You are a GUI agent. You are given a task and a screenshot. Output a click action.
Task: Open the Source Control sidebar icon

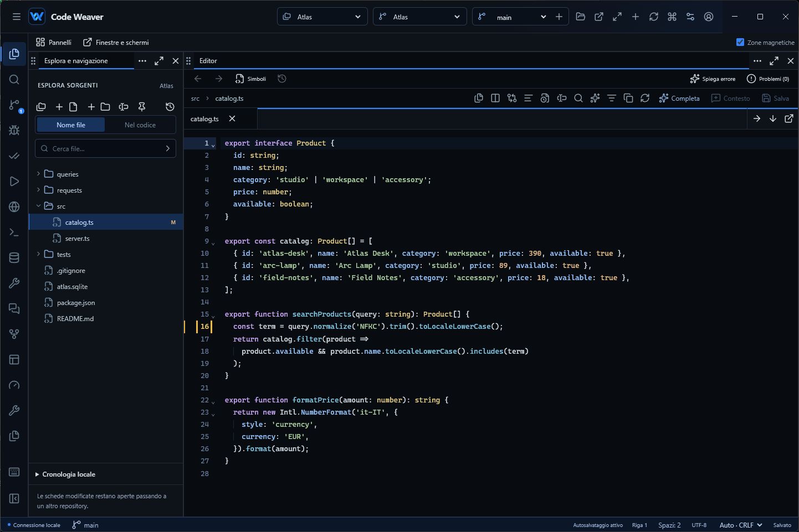[x=14, y=105]
